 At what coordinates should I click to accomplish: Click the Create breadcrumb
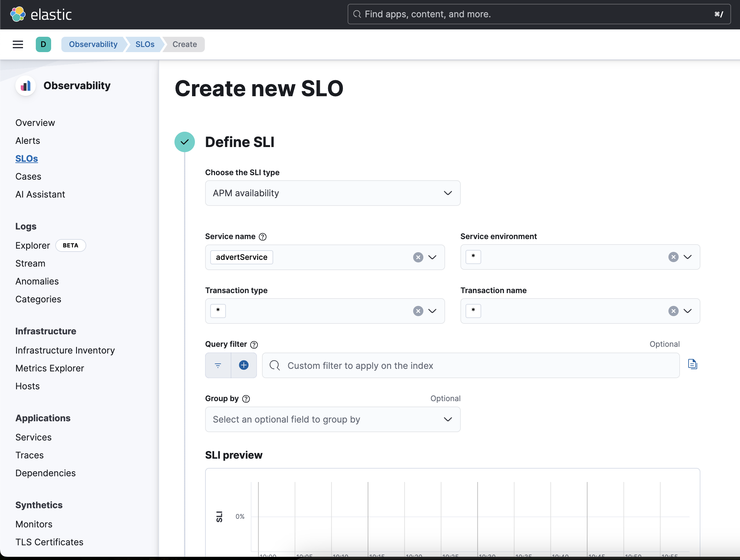click(185, 44)
